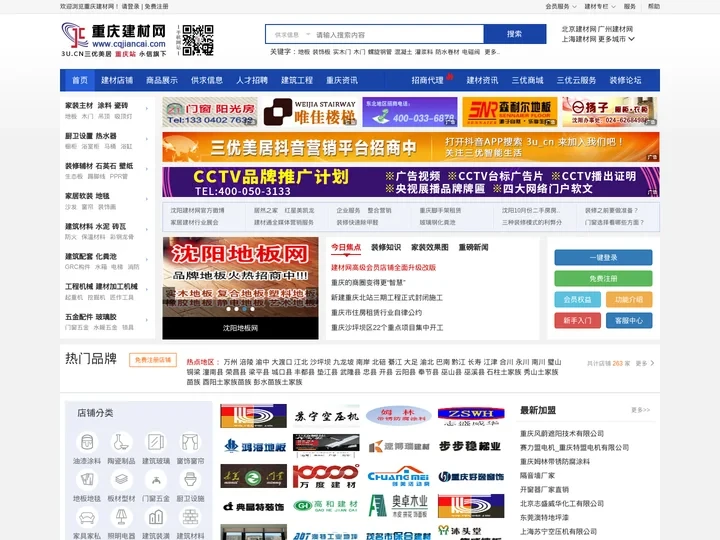Click the 重庆建材网 site logo
Screen dimensions: 720x540
(x=113, y=39)
